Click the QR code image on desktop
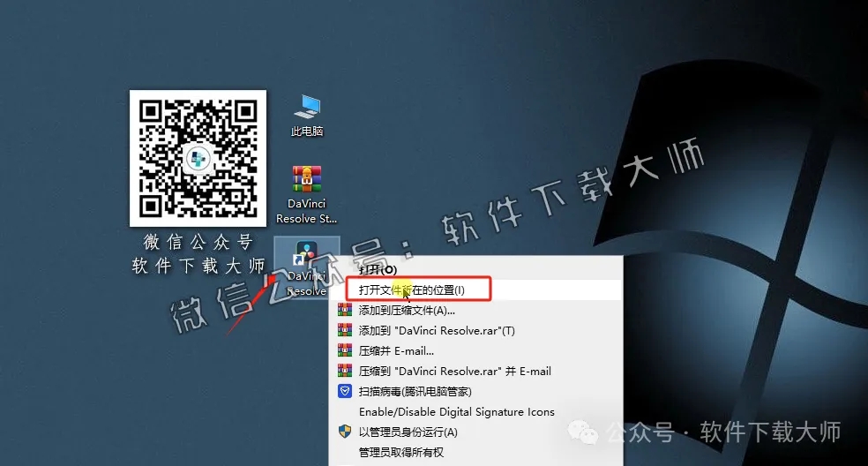This screenshot has width=868, height=466. (x=198, y=158)
